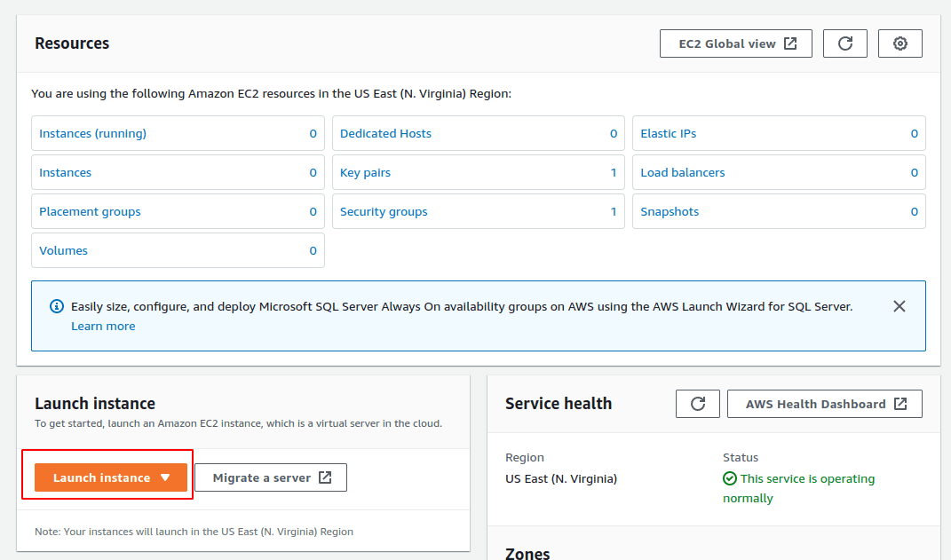View Load balancers

682,172
